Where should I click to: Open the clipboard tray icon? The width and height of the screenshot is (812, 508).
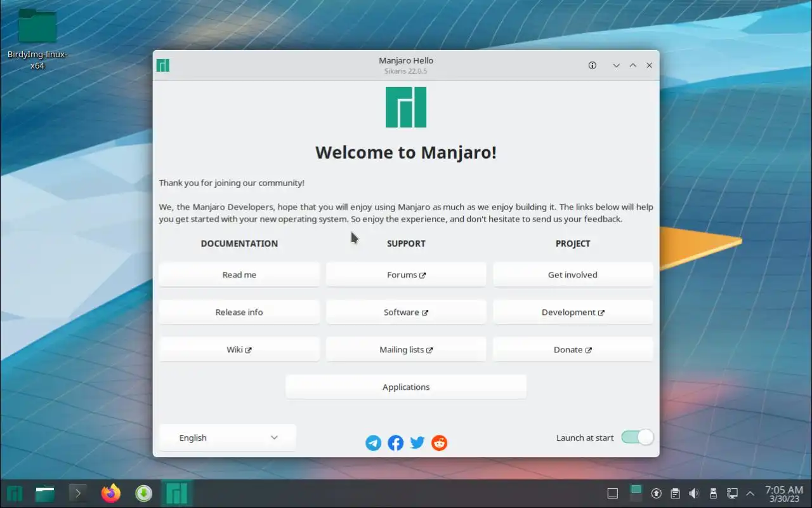coord(676,493)
